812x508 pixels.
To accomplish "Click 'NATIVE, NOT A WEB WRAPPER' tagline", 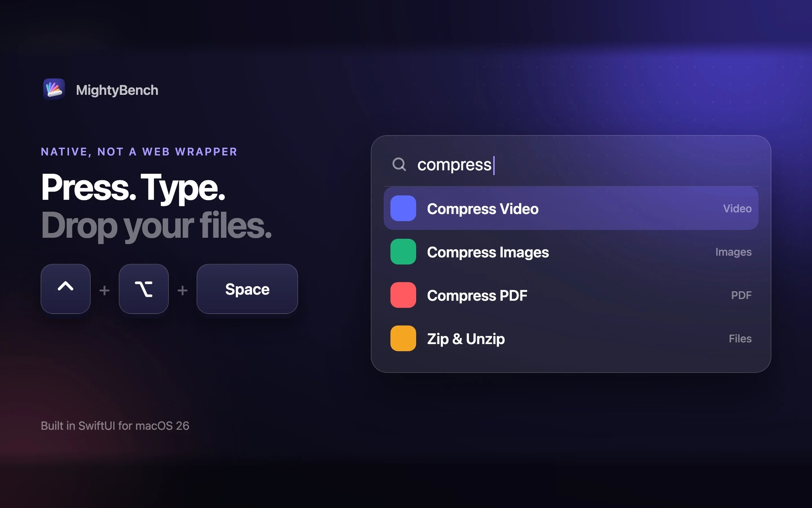I will [x=139, y=152].
